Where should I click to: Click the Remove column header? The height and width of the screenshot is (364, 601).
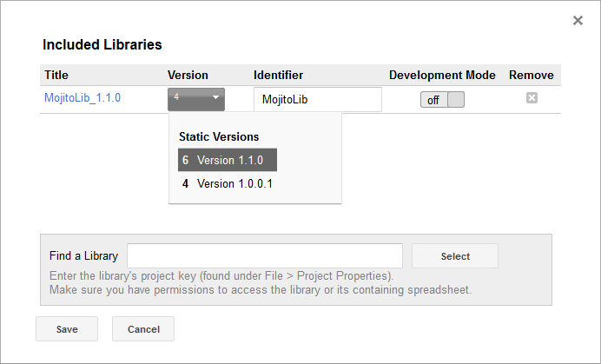[531, 76]
